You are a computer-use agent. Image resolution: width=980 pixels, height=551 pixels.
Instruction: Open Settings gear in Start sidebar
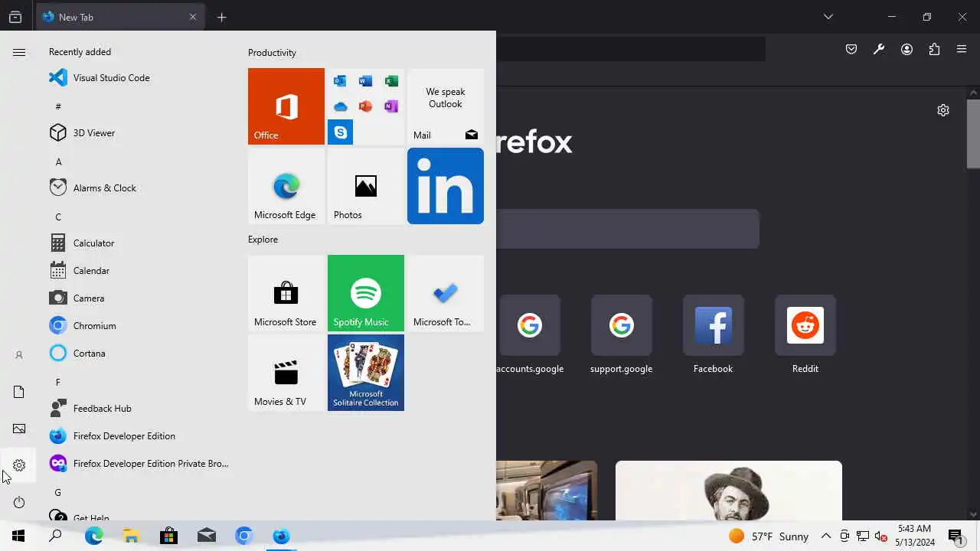(x=19, y=465)
